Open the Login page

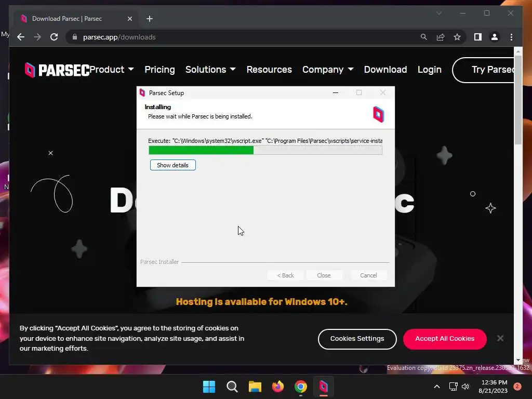430,70
